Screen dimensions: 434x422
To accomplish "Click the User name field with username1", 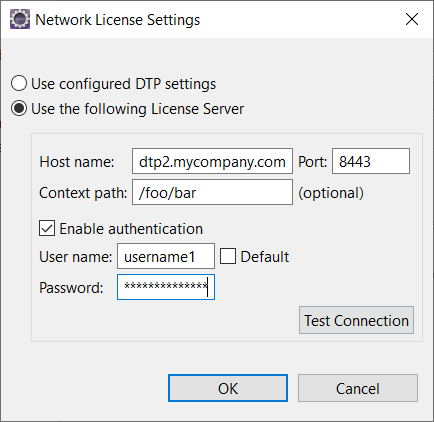I will click(x=166, y=256).
